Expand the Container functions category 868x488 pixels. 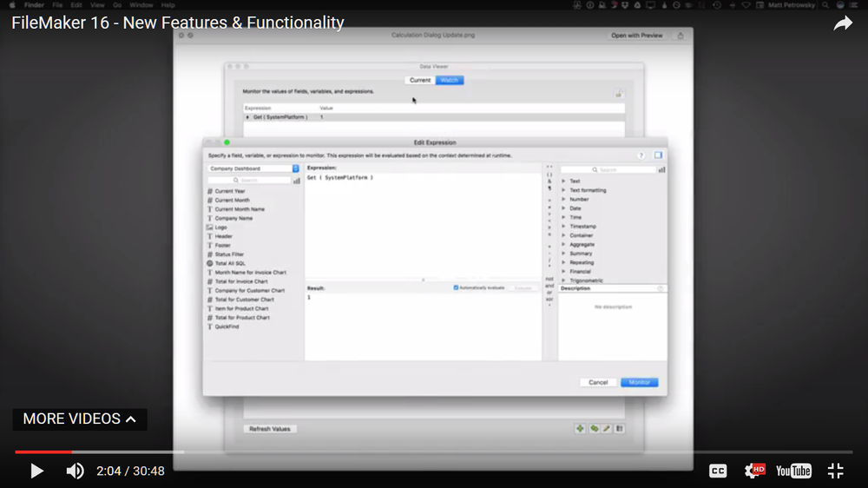pos(563,235)
